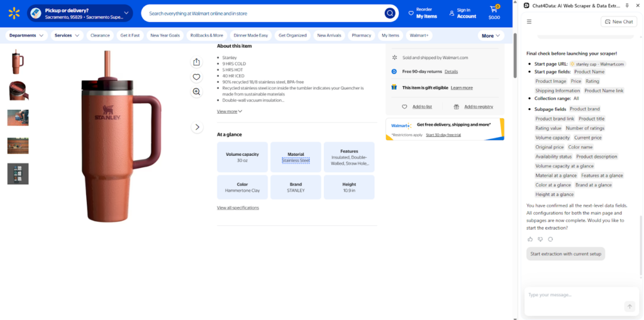Image resolution: width=644 pixels, height=320 pixels.
Task: Click the thumbs down feedback icon
Action: 540,239
